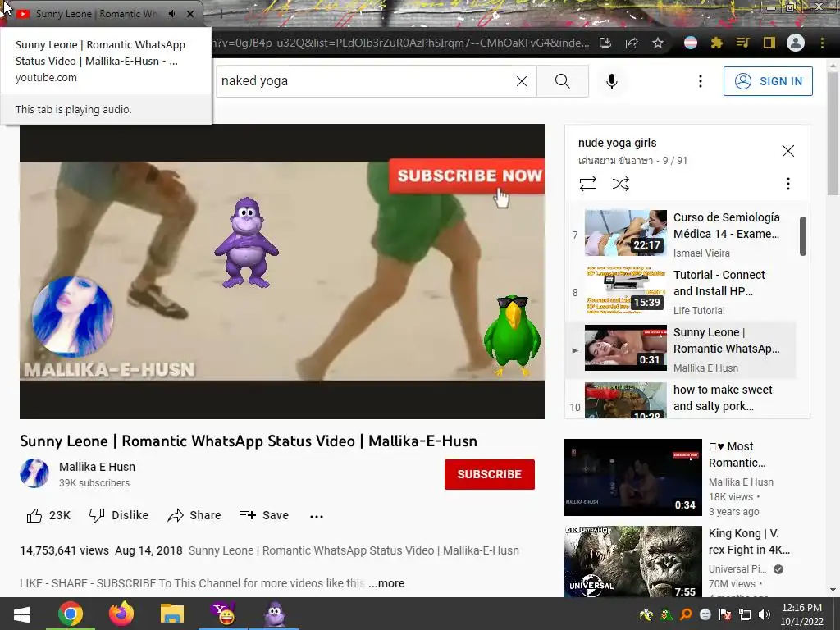Save video to playlist
840x630 pixels.
(264, 515)
